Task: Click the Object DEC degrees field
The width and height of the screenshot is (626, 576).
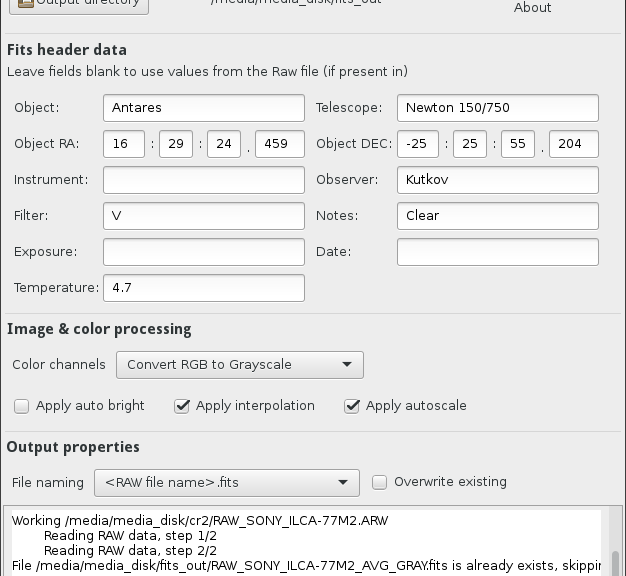Action: (x=417, y=144)
